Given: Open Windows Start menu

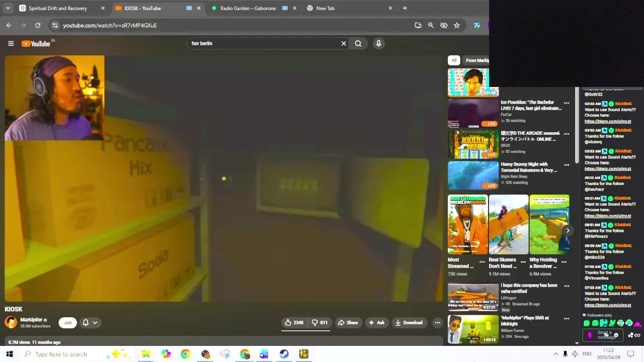Looking at the screenshot, I should point(9,354).
